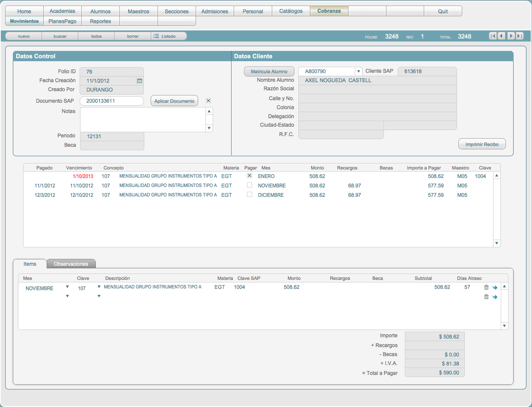Click into the Documento SAP field

click(112, 101)
